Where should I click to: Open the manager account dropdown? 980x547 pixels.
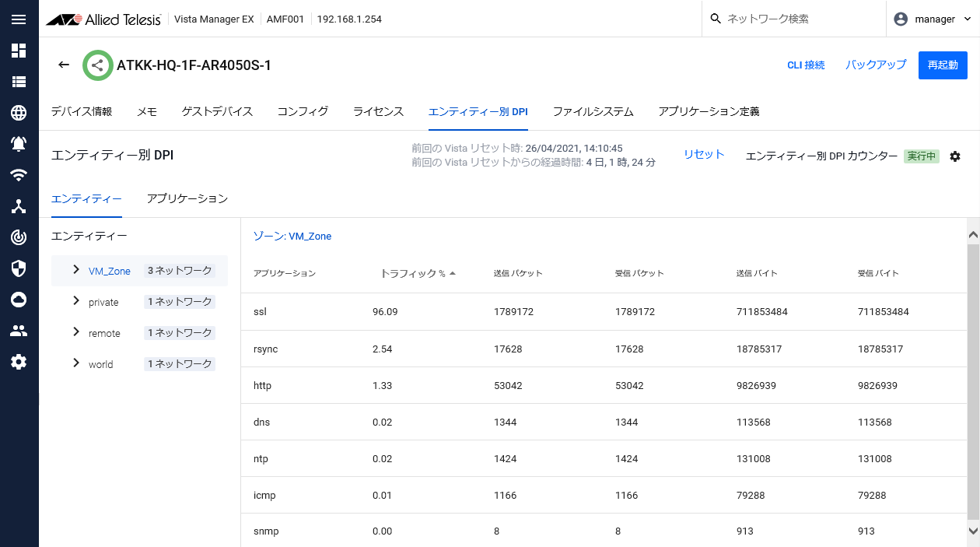[933, 19]
